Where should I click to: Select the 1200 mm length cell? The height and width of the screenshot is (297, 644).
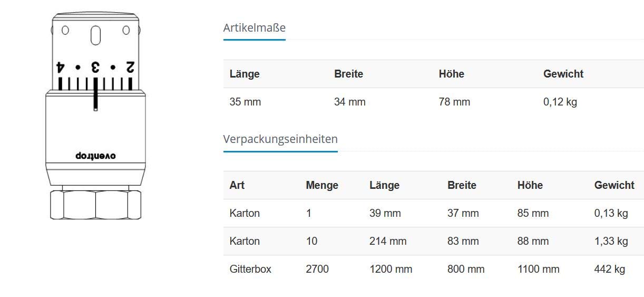coord(391,269)
